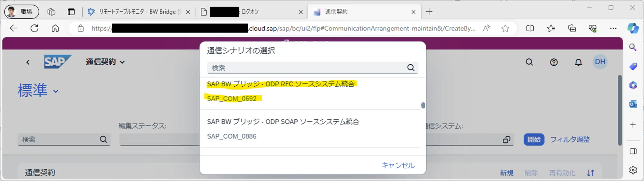644x181 pixels.
Task: Click the dialog 検索 search field
Action: tap(312, 68)
